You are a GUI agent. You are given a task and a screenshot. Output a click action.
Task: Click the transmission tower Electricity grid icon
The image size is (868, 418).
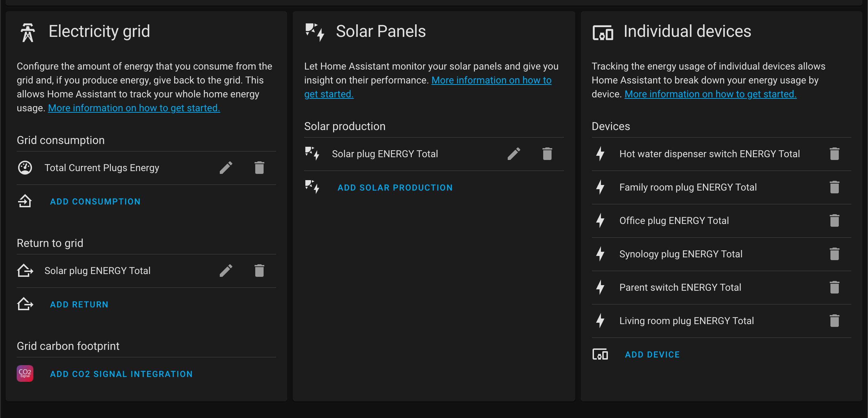[28, 33]
